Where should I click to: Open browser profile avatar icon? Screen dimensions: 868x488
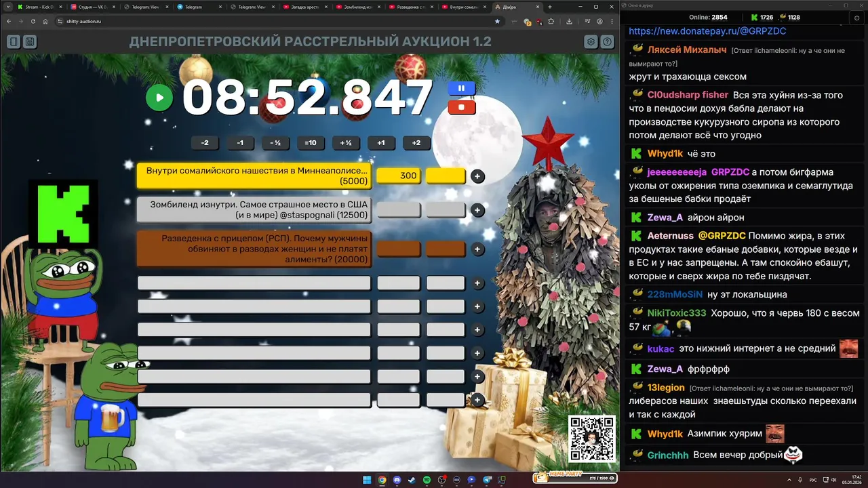(600, 21)
